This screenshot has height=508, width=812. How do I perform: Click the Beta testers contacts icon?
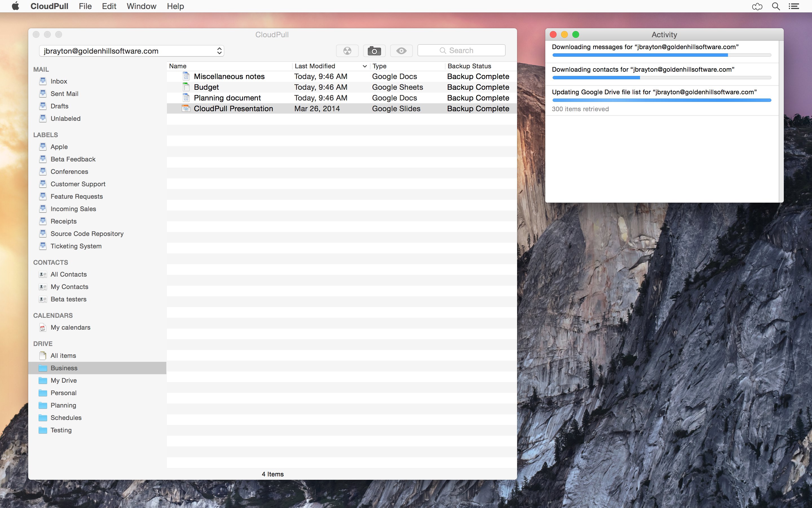pyautogui.click(x=43, y=299)
